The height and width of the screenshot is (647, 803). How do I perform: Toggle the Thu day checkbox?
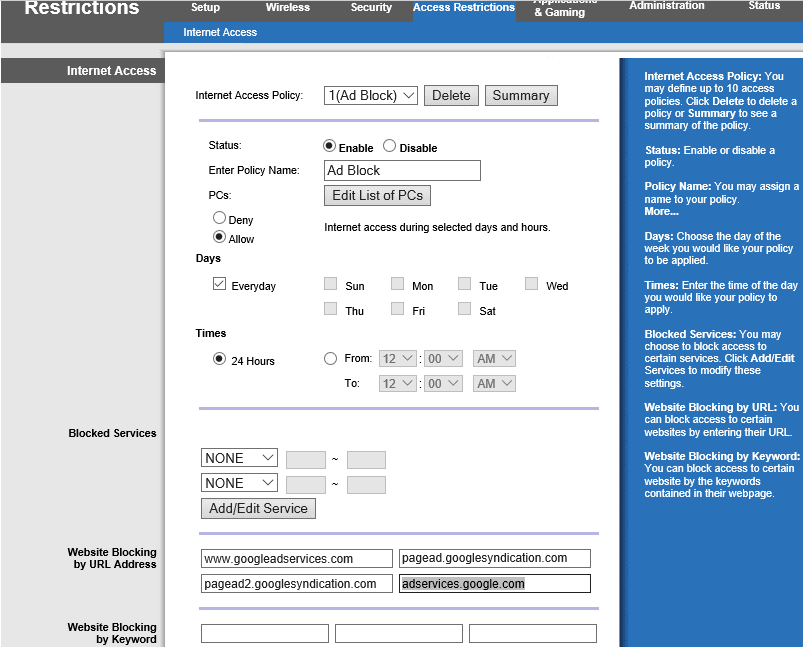coord(330,308)
